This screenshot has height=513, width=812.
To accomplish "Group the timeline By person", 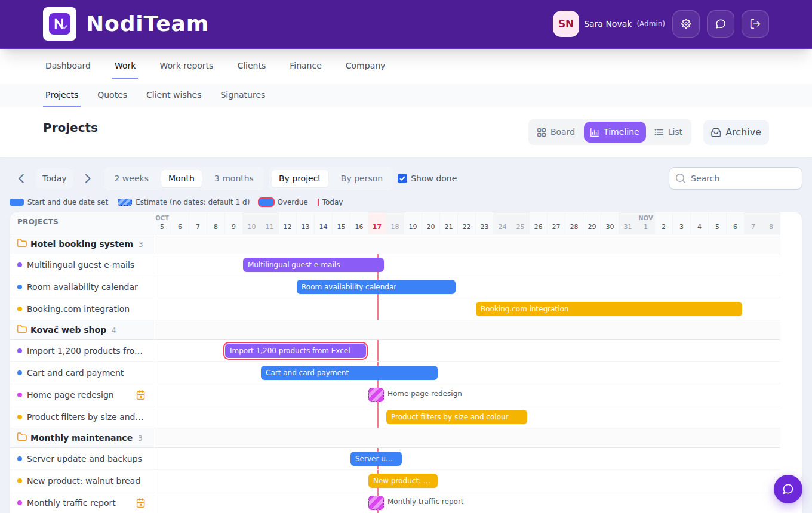I will tap(362, 178).
